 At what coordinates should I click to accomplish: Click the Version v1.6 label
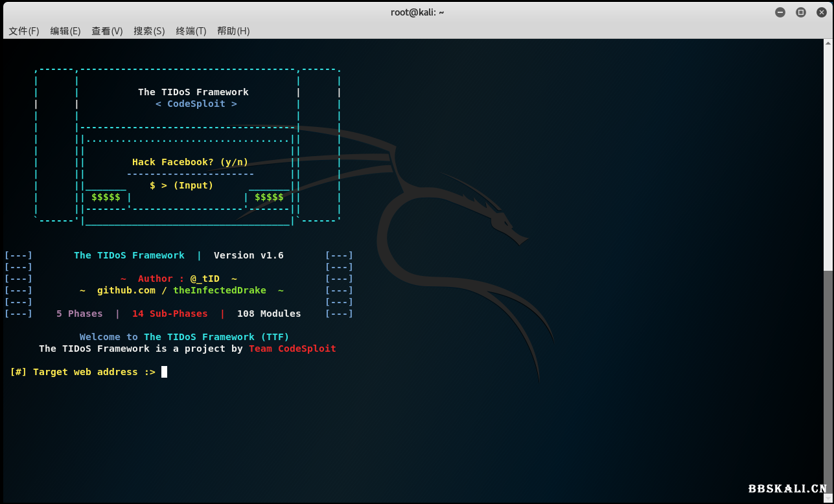[248, 255]
